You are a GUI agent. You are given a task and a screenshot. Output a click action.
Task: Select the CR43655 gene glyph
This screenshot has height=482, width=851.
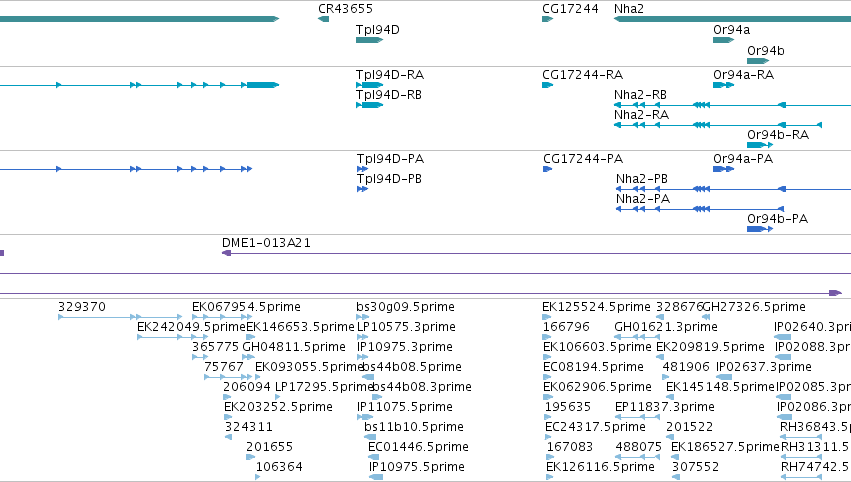pos(323,19)
